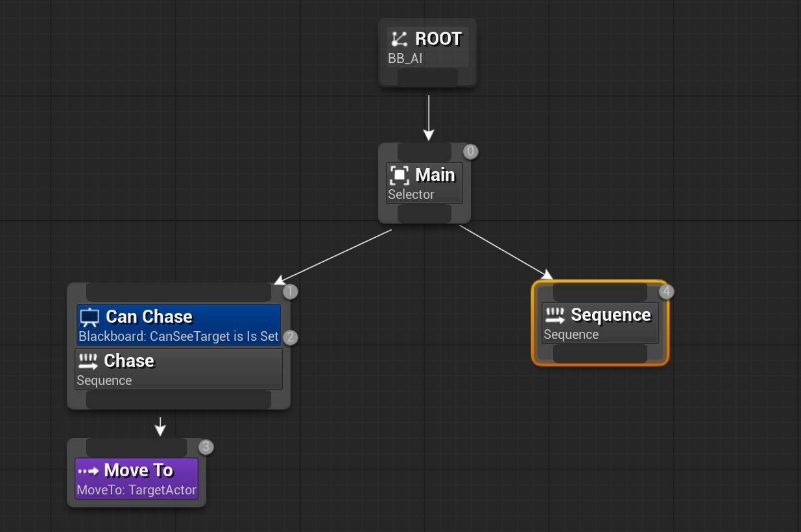This screenshot has height=532, width=801.
Task: Click the Sequence subtitle under Chase
Action: [104, 380]
